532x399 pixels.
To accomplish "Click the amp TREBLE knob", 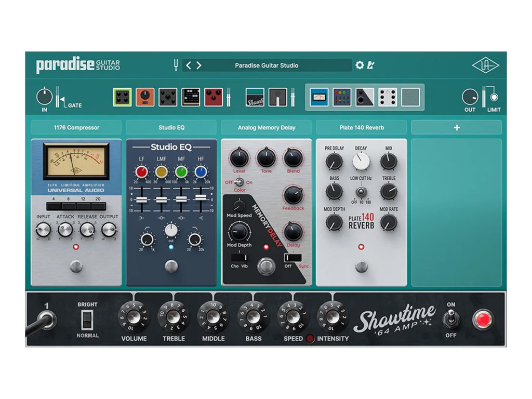I will [174, 317].
